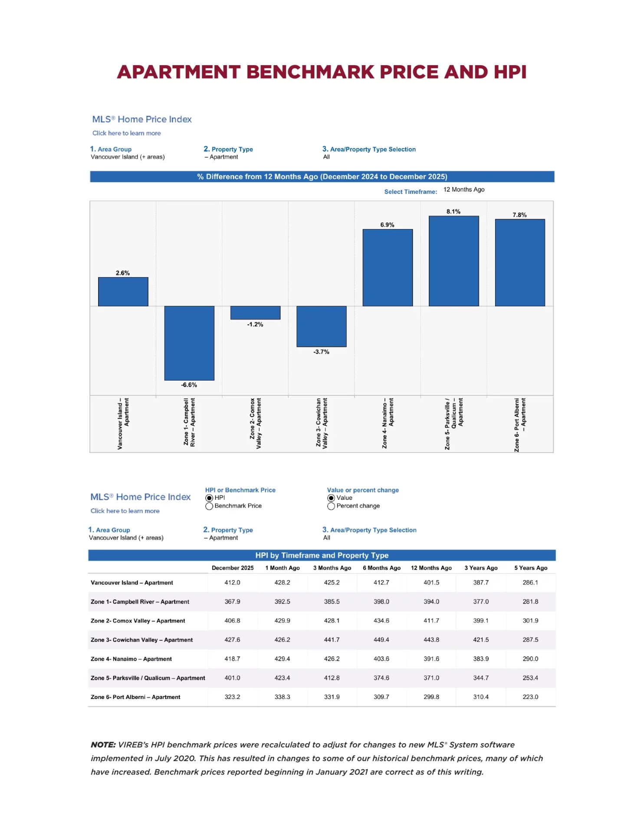The height and width of the screenshot is (833, 644).
Task: Click the 'Zone 4- Nanaimo – Apartment' table row label
Action: tap(131, 659)
